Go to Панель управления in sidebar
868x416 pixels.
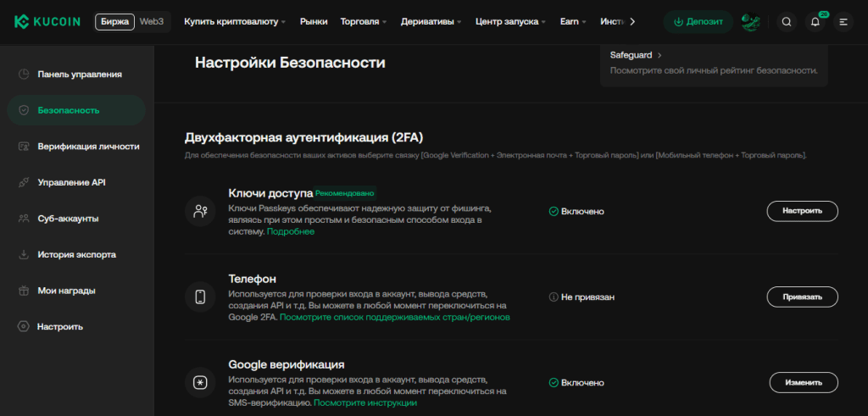pyautogui.click(x=76, y=74)
